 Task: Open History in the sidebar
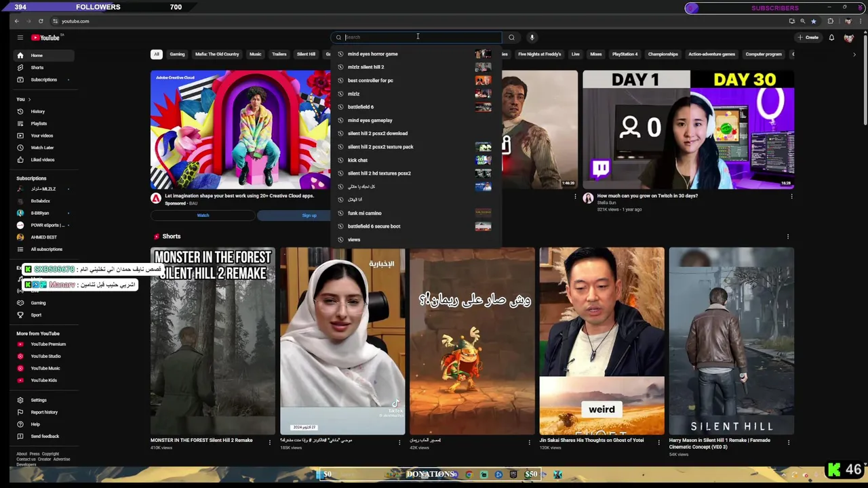coord(37,111)
